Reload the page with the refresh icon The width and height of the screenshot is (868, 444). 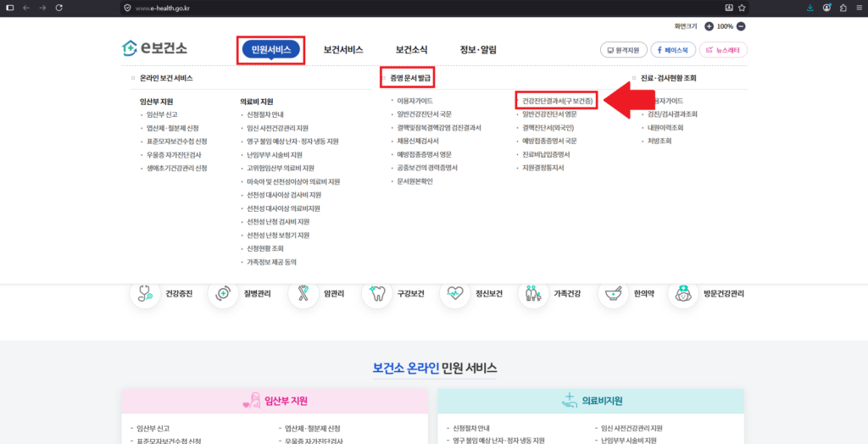click(x=59, y=8)
